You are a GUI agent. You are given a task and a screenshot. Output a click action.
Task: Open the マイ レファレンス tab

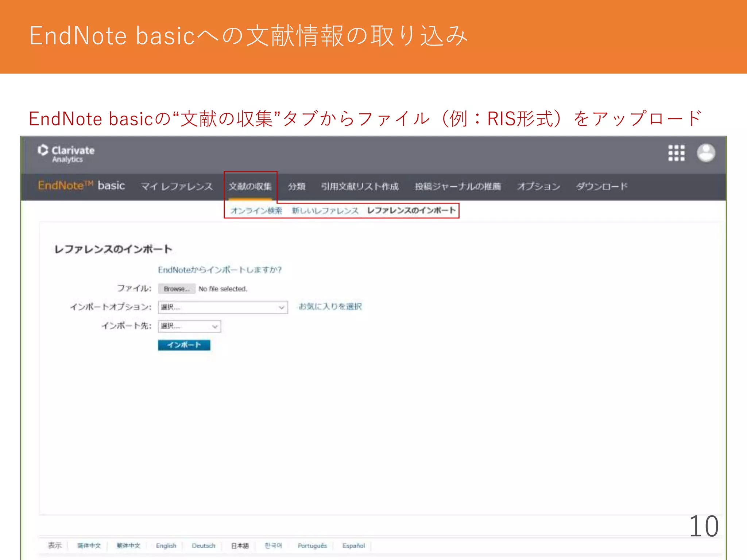pos(177,187)
